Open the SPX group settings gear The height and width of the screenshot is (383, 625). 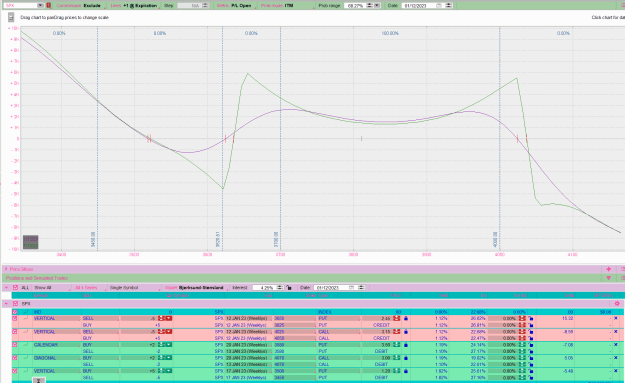[x=617, y=304]
